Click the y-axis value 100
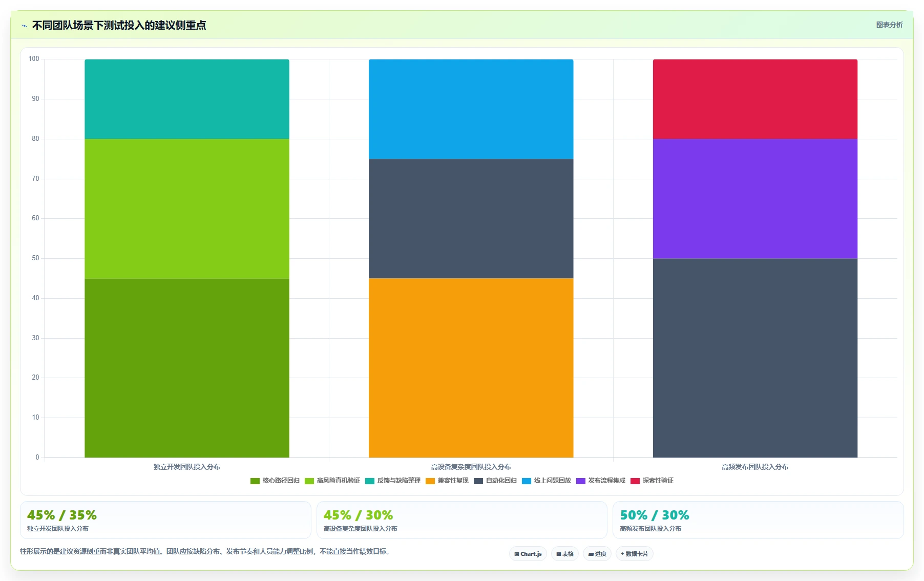Viewport: 924px width, 581px height. (34, 59)
